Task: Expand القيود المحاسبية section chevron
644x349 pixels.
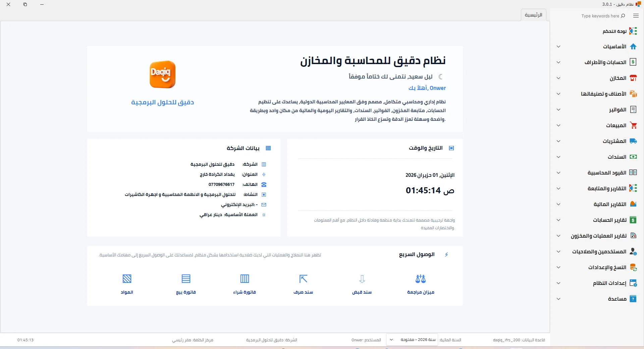Action: click(x=558, y=173)
